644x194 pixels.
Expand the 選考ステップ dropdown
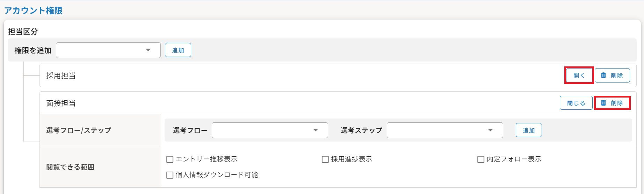click(445, 130)
